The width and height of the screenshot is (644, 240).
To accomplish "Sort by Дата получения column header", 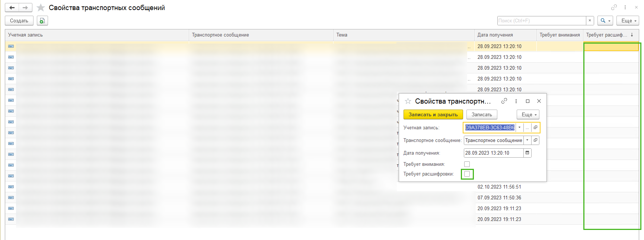I will pyautogui.click(x=505, y=35).
